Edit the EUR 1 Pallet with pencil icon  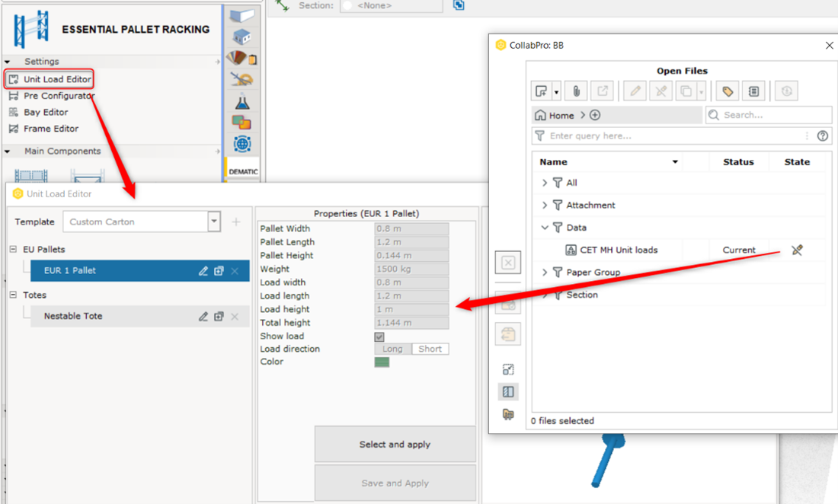(x=203, y=271)
